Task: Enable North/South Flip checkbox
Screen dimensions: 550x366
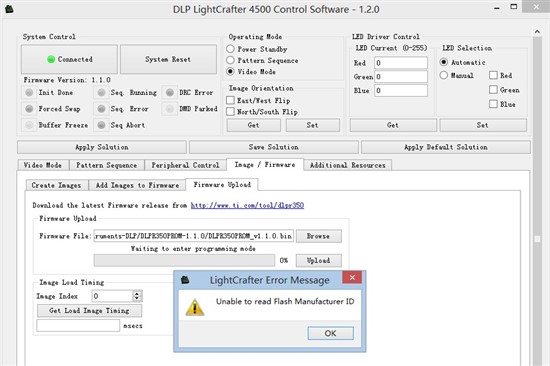Action: click(x=230, y=112)
